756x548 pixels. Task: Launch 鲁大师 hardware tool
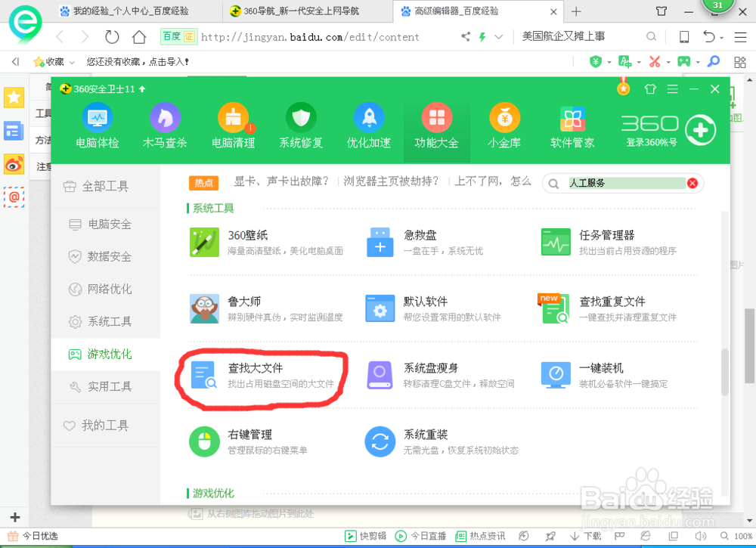tap(266, 308)
